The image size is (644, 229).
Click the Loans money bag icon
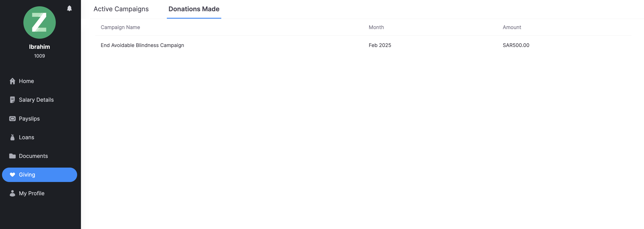(x=12, y=137)
